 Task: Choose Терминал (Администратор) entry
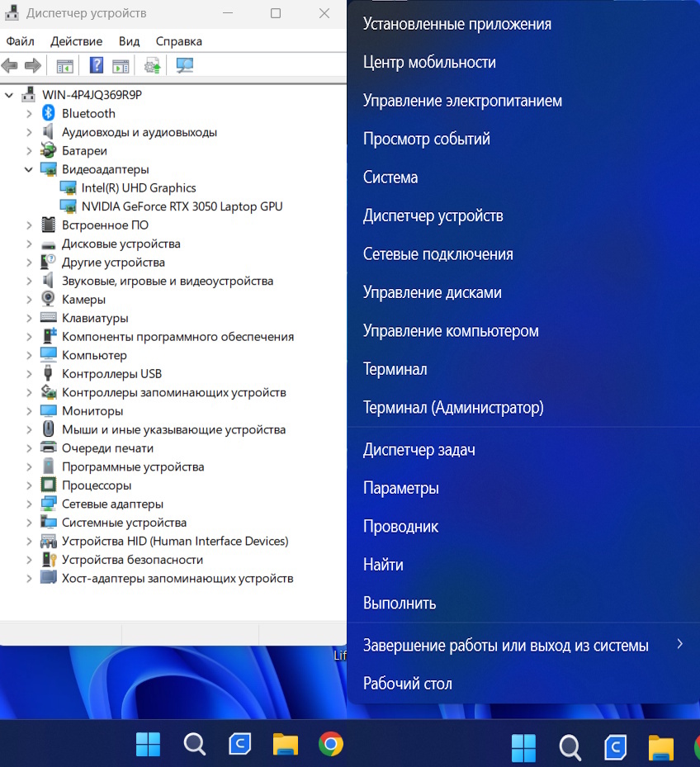[x=523, y=407]
